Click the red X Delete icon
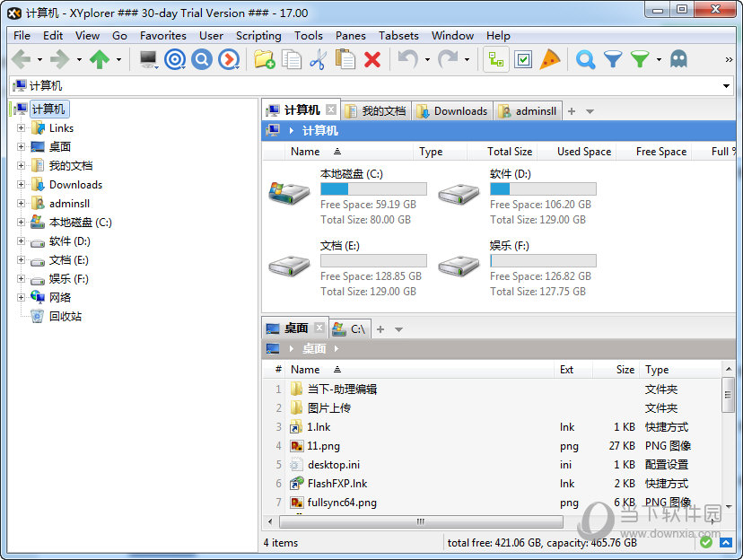 (x=372, y=59)
